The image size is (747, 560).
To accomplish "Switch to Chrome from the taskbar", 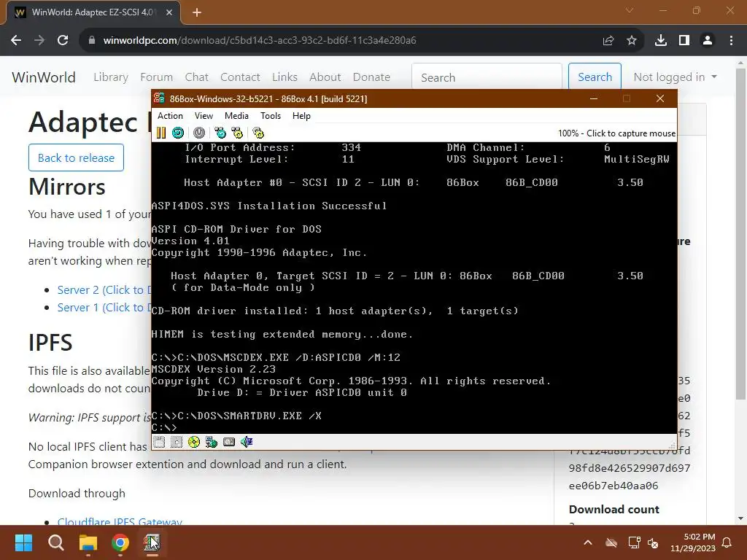I will 120,542.
